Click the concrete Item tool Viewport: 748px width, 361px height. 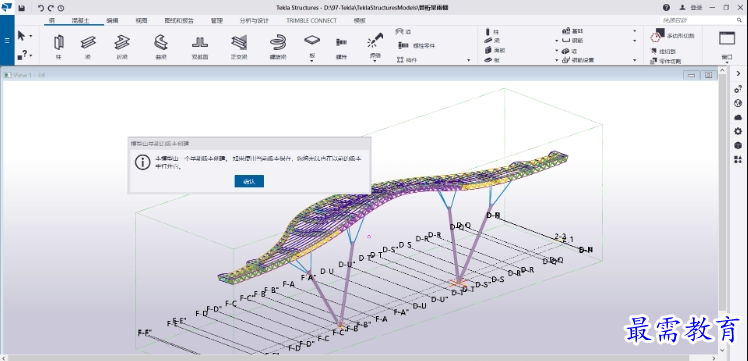point(570,51)
